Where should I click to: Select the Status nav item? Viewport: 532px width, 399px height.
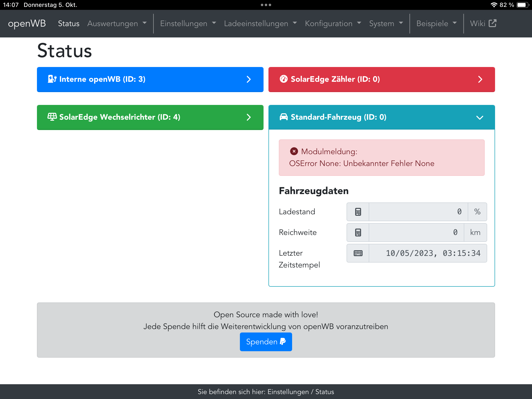[x=69, y=23]
